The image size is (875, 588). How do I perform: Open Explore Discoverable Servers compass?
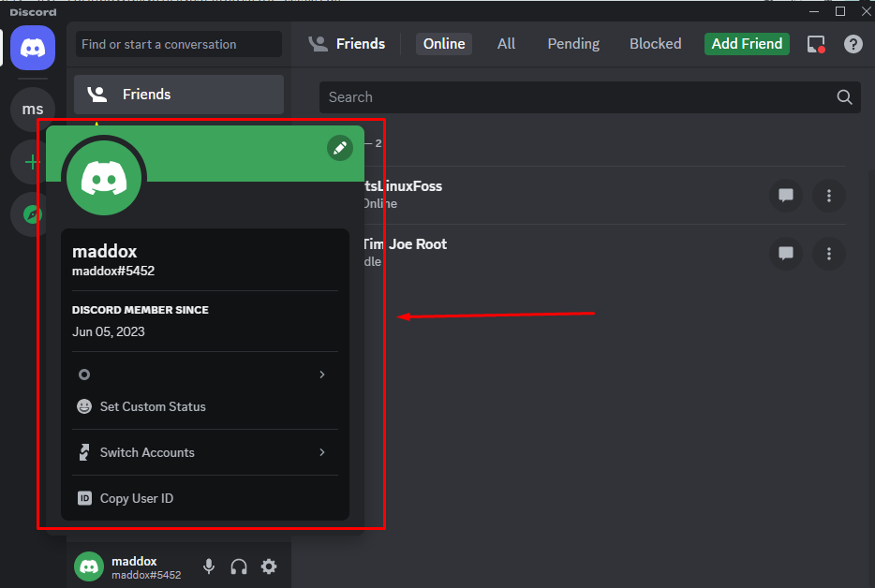click(33, 214)
